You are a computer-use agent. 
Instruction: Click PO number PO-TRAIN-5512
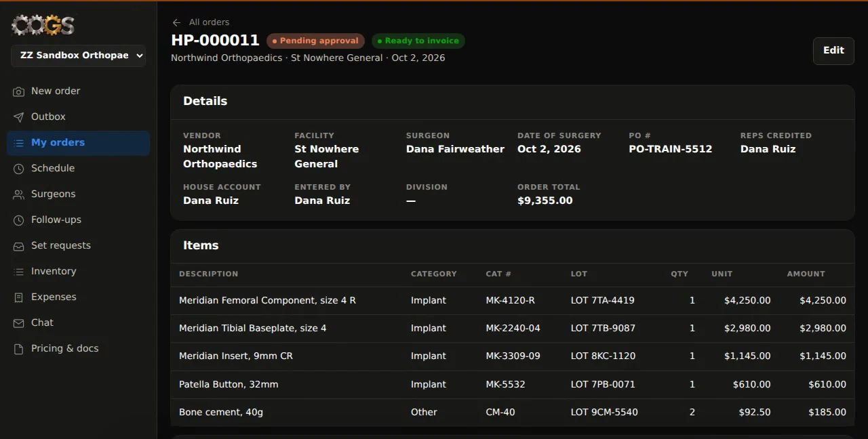[x=671, y=149]
